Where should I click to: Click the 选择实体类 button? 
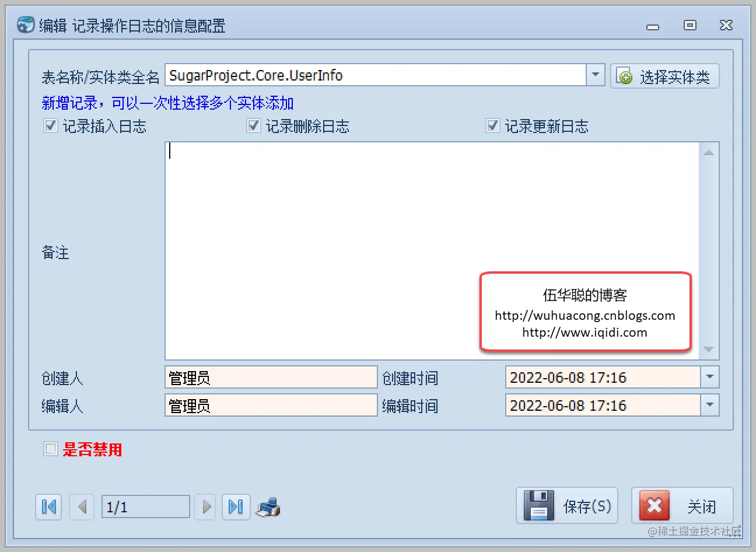tap(665, 76)
